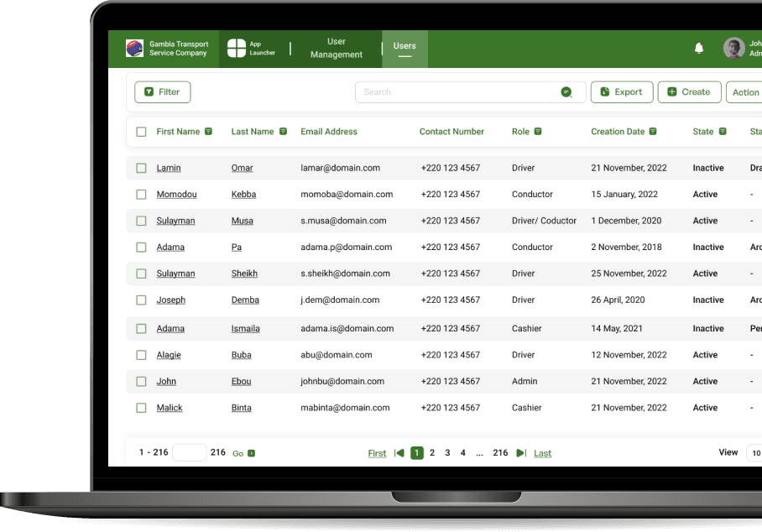Switch to the Users tab
This screenshot has height=532, width=762.
tap(404, 47)
